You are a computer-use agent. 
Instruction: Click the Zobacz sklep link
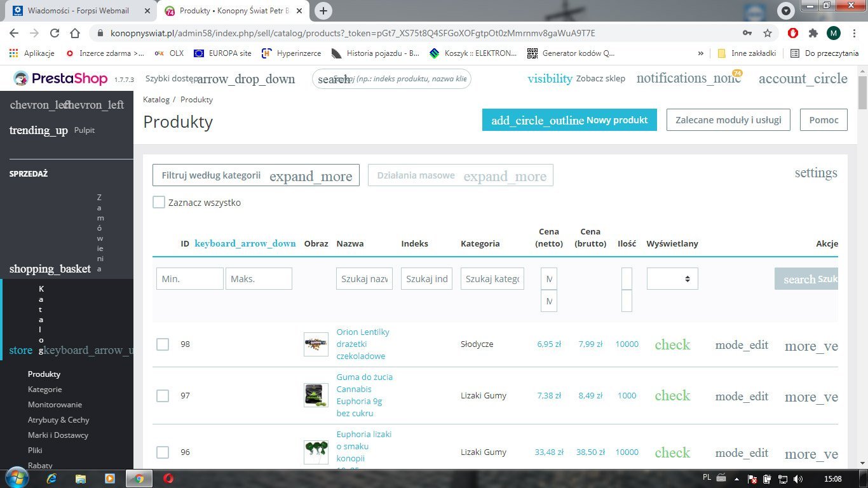tap(600, 79)
